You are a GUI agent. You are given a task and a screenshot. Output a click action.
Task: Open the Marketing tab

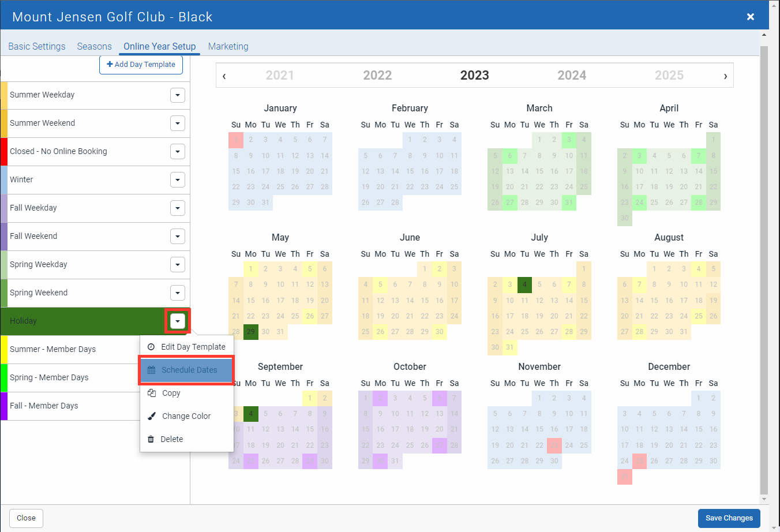point(228,46)
